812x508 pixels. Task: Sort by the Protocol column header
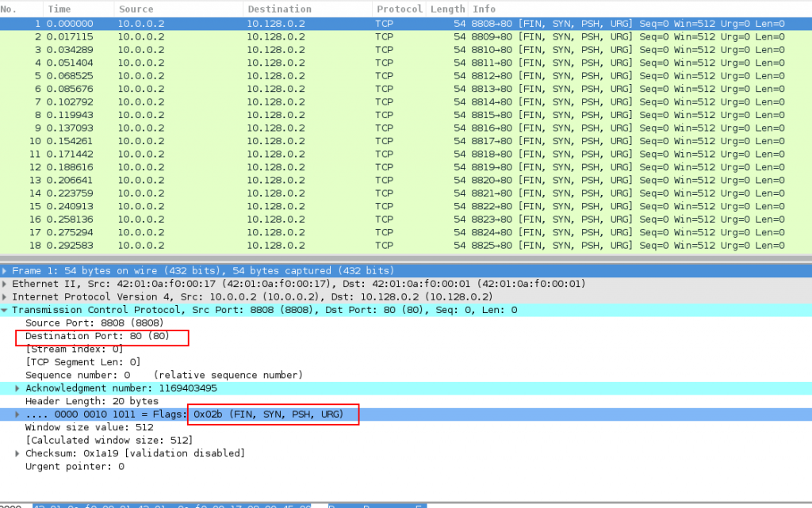398,9
